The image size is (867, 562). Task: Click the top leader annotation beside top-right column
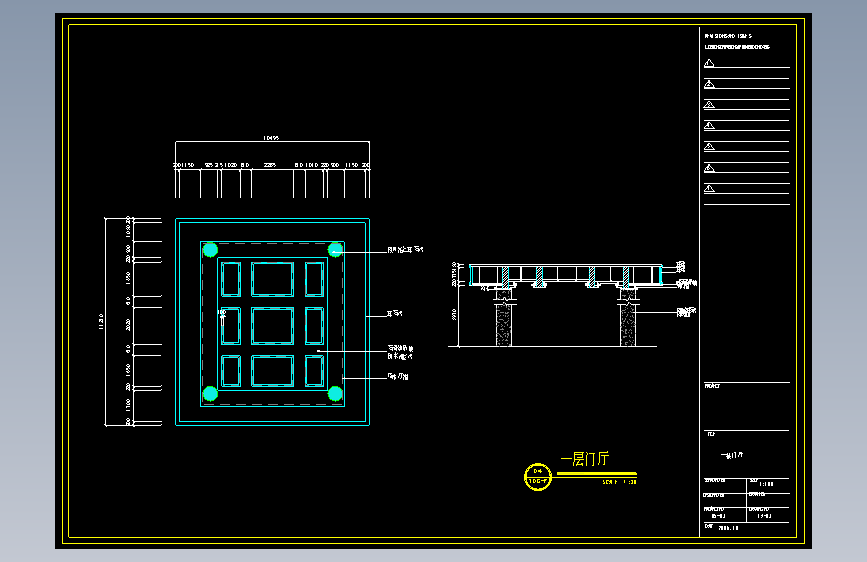[405, 250]
